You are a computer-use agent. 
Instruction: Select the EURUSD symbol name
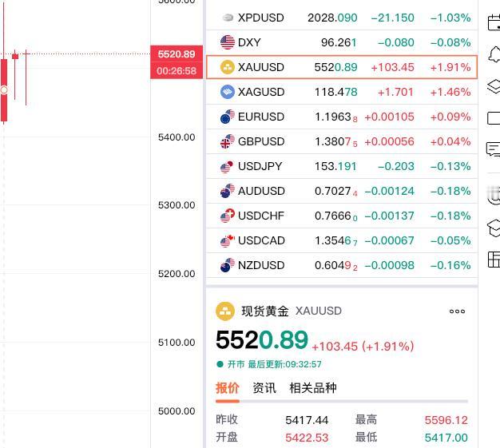[x=261, y=117]
